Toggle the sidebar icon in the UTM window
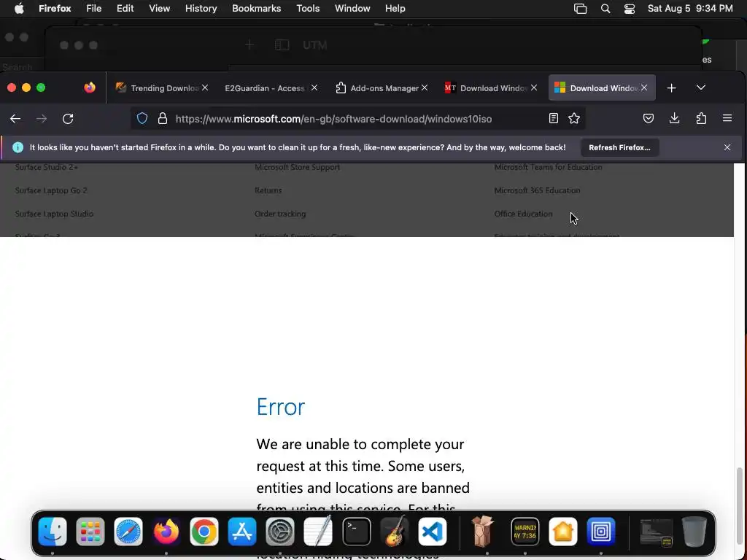Image resolution: width=747 pixels, height=560 pixels. pyautogui.click(x=282, y=45)
